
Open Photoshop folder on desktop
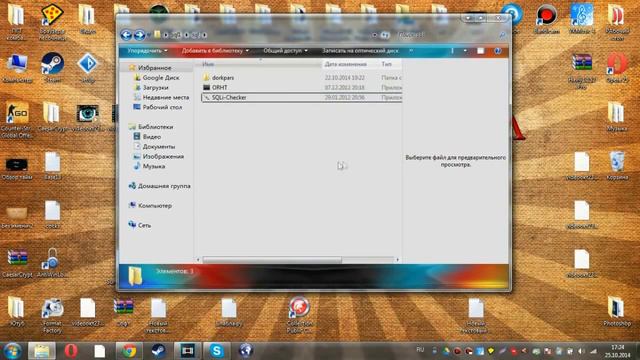coord(616,311)
